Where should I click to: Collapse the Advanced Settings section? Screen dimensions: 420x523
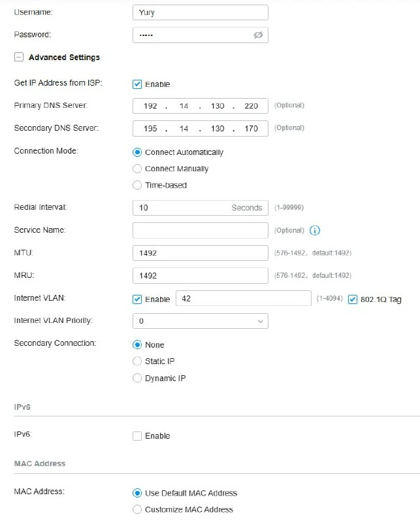click(19, 58)
